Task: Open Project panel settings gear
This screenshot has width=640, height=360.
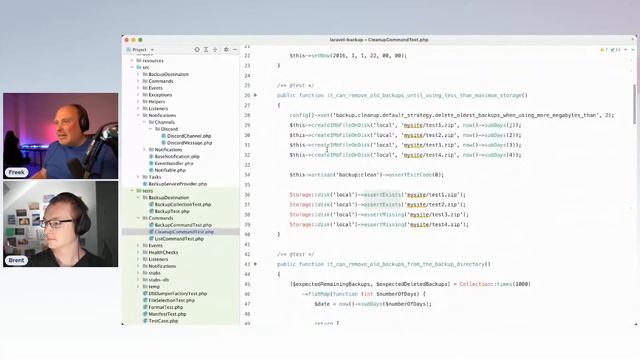Action: (226, 49)
